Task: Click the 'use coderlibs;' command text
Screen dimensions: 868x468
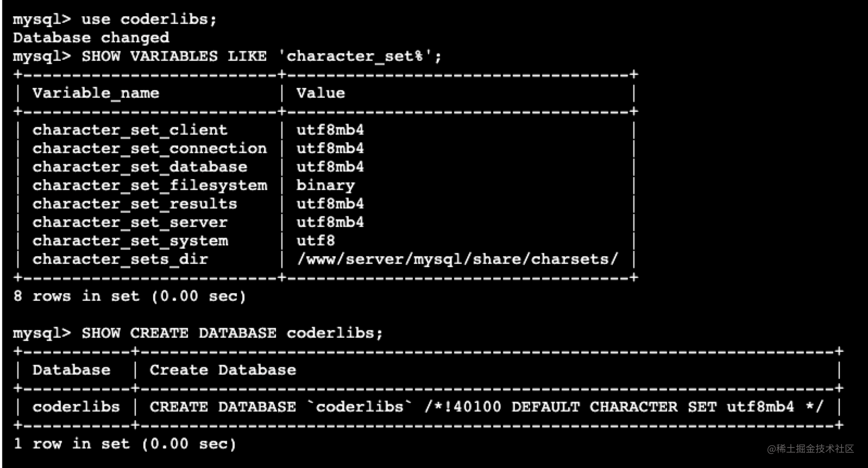Action: click(x=148, y=20)
